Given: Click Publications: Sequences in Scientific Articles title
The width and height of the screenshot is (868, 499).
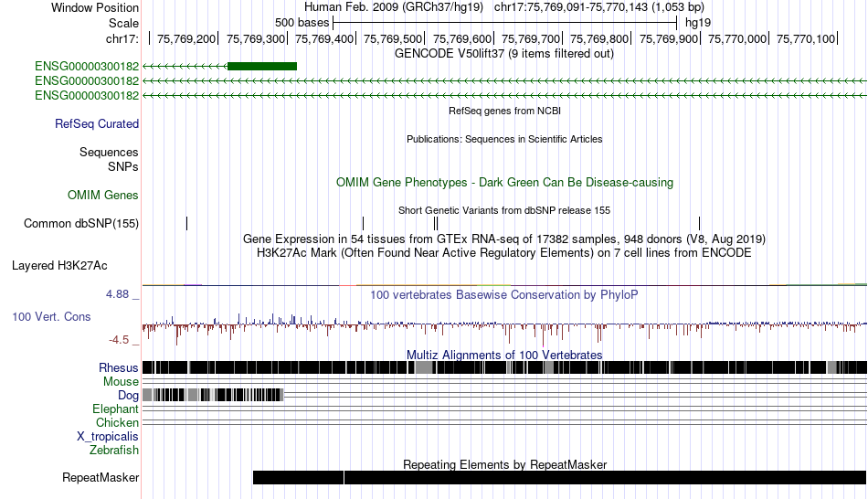Looking at the screenshot, I should coord(504,139).
